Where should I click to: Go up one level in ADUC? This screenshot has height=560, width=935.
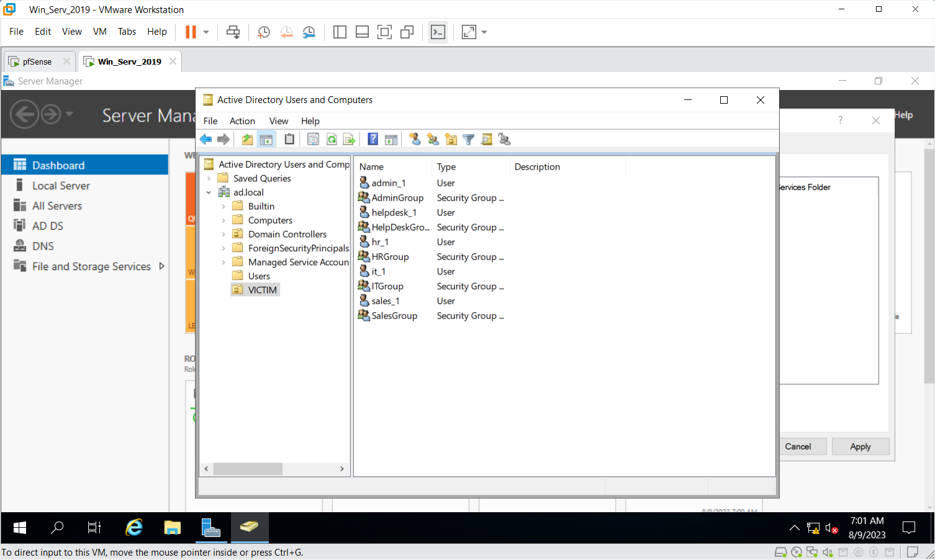point(248,139)
